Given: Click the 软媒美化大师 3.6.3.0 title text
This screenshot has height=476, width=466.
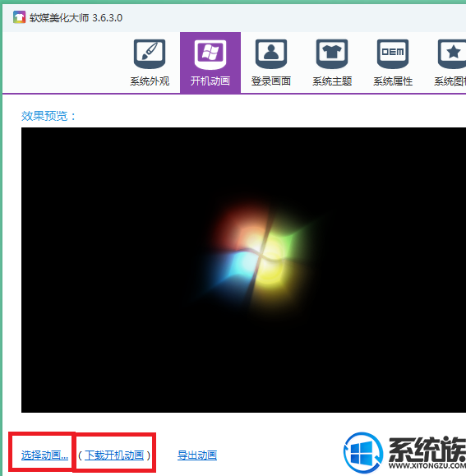Looking at the screenshot, I should pyautogui.click(x=76, y=18).
